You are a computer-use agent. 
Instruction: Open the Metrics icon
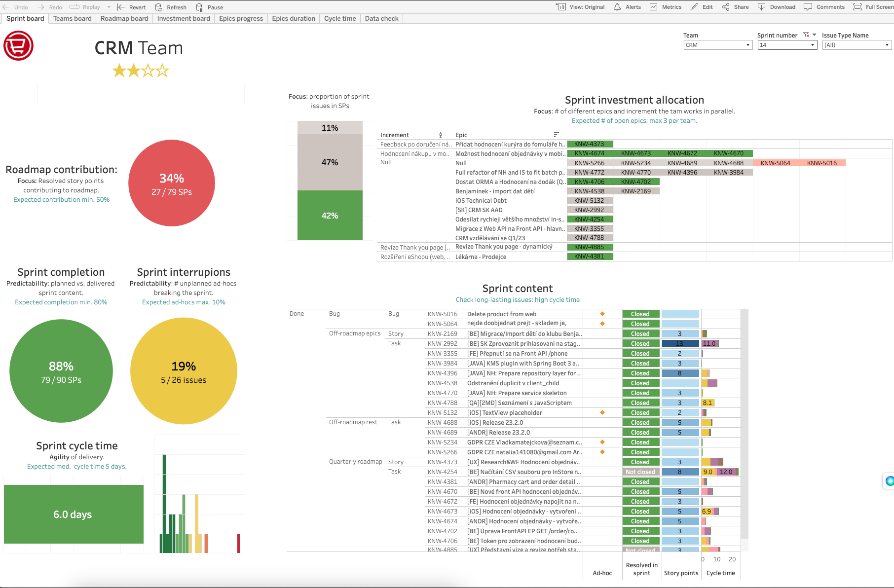click(x=654, y=7)
